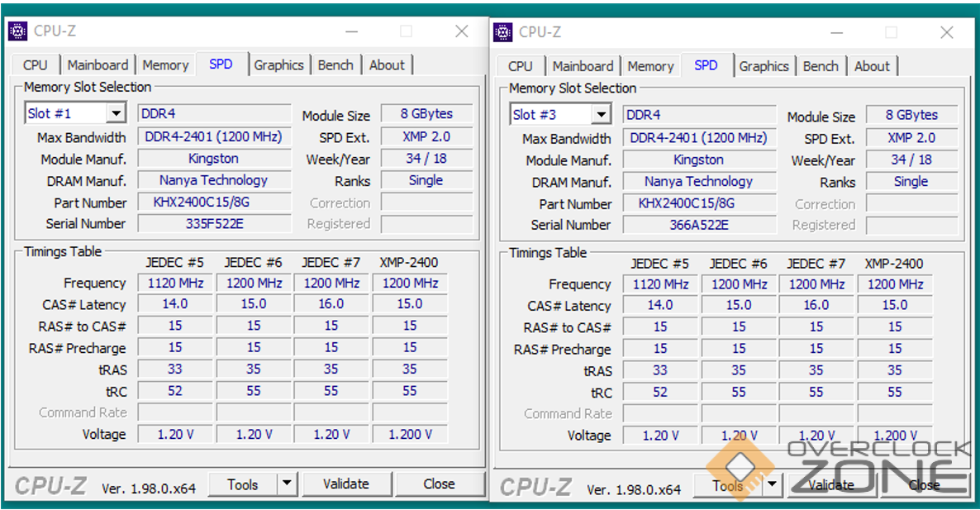
Task: Open the Slot #1 memory slot dropdown
Action: tap(116, 114)
